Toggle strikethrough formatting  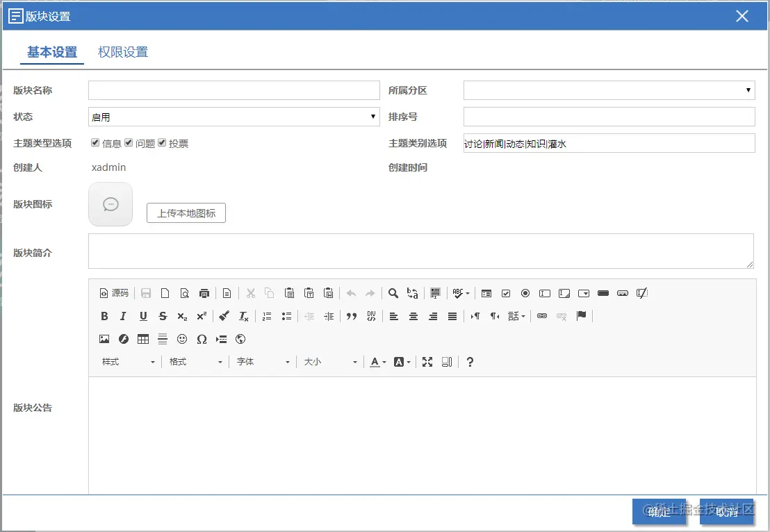click(163, 316)
